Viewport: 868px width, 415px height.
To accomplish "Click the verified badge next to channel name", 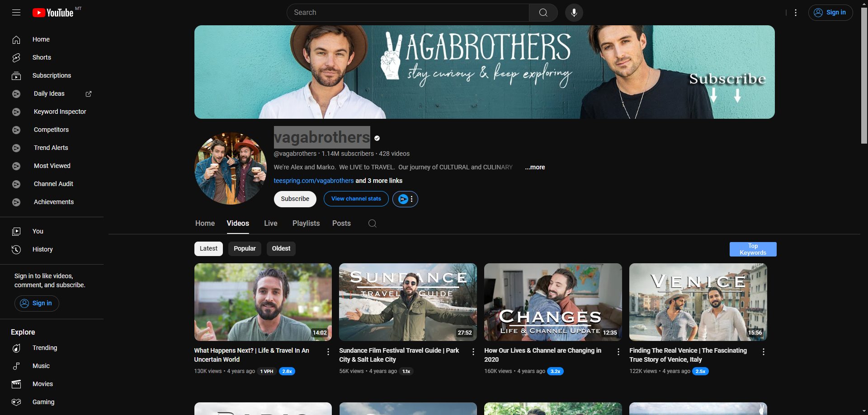I will 377,138.
